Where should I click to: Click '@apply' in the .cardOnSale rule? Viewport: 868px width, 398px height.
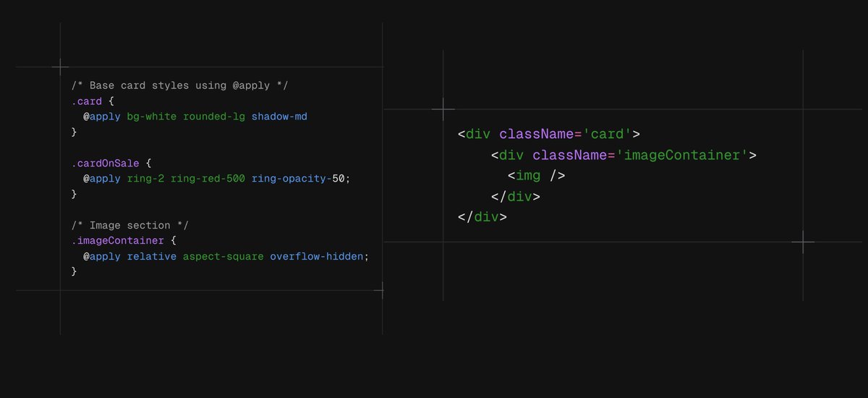102,179
